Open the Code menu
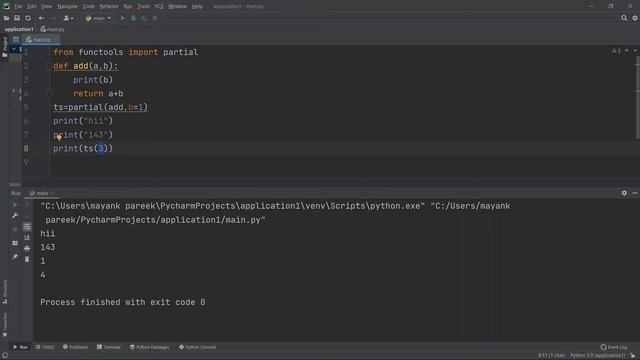The image size is (640, 360). point(89,6)
